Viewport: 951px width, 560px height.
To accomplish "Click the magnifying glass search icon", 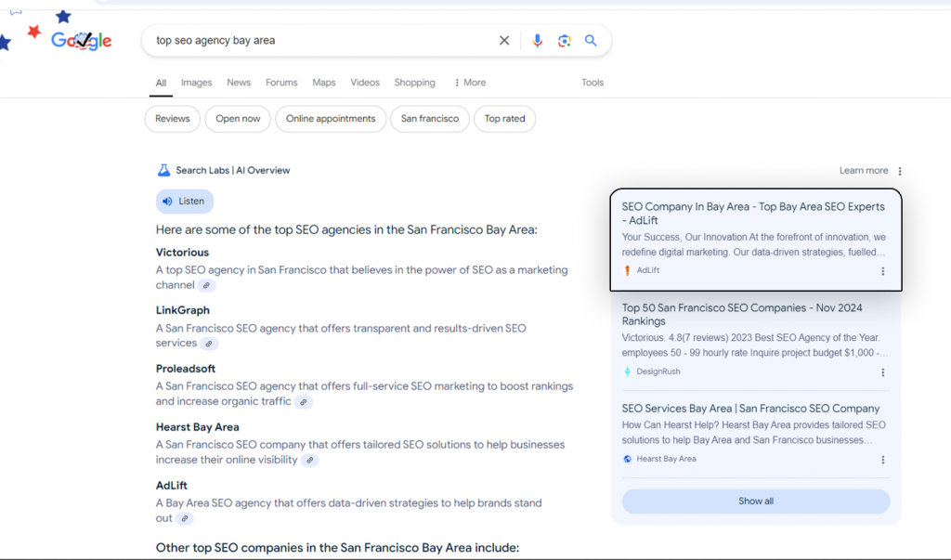I will [x=591, y=40].
